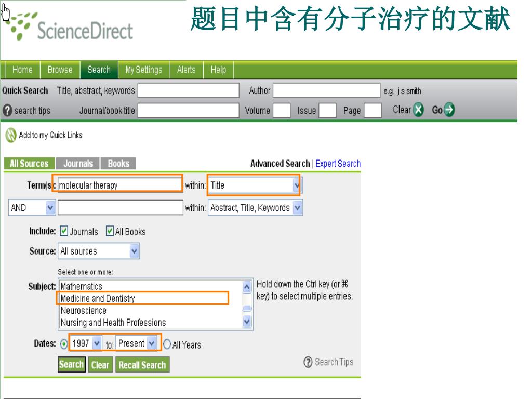Open the Help menu tab
This screenshot has width=532, height=399.
coord(218,70)
